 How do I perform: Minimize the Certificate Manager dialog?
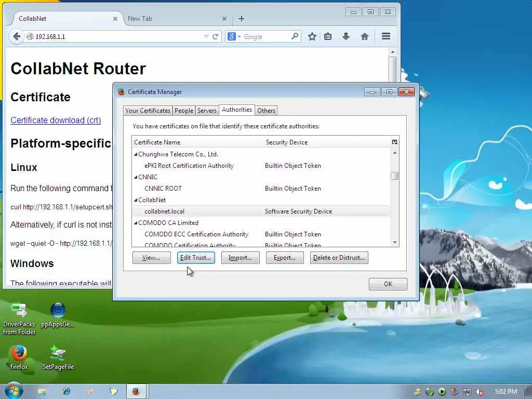(372, 91)
